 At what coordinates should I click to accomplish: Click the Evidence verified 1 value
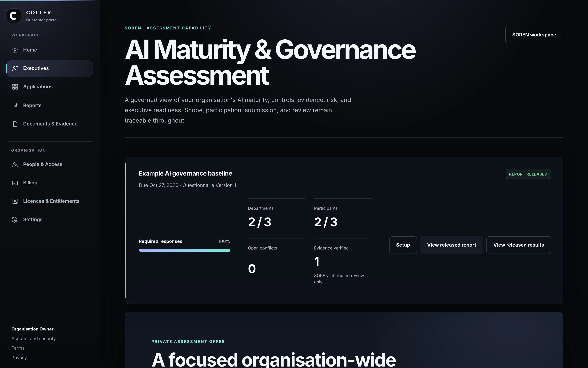point(317,262)
